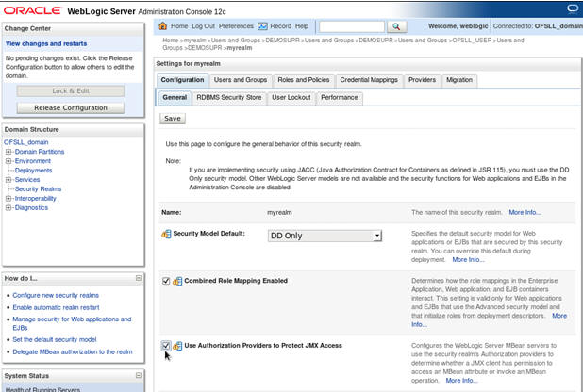This screenshot has width=583, height=392.
Task: Open Security Model Default dropdown
Action: (x=325, y=236)
